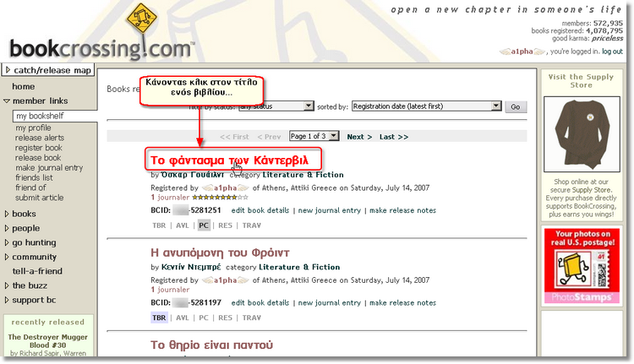Set first book status to TBR
634x364 pixels.
(159, 225)
